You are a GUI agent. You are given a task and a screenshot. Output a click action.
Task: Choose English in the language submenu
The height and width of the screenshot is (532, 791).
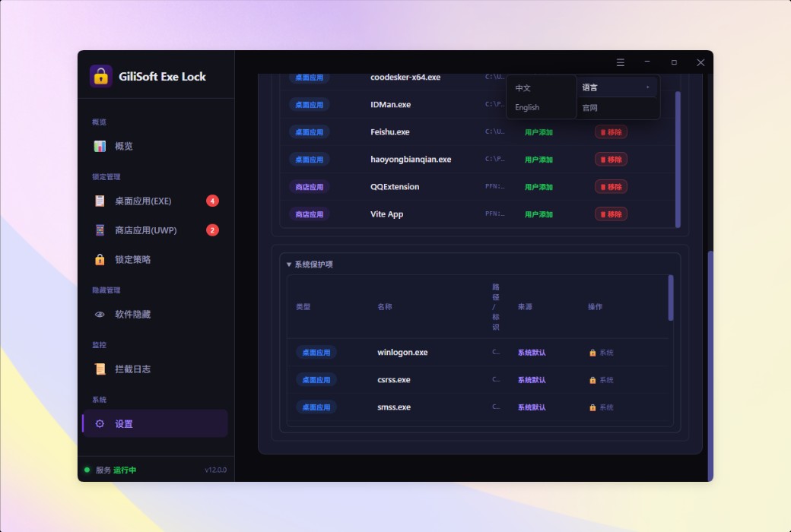coord(527,107)
